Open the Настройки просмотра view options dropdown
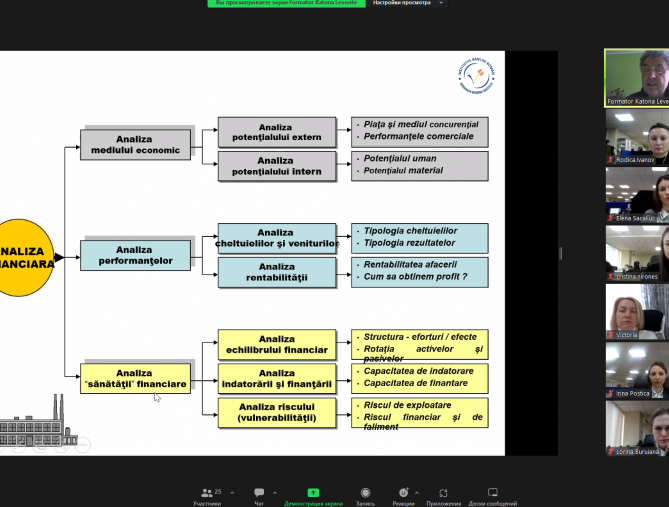 coord(410,3)
